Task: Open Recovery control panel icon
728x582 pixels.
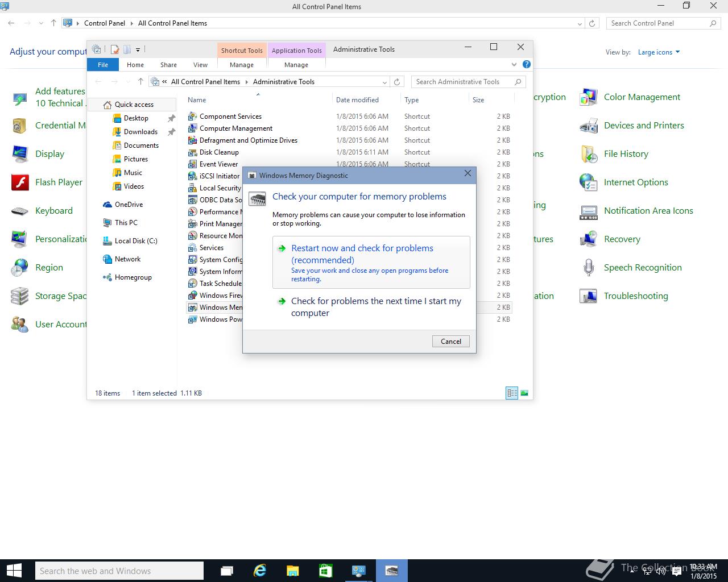Action: (589, 239)
